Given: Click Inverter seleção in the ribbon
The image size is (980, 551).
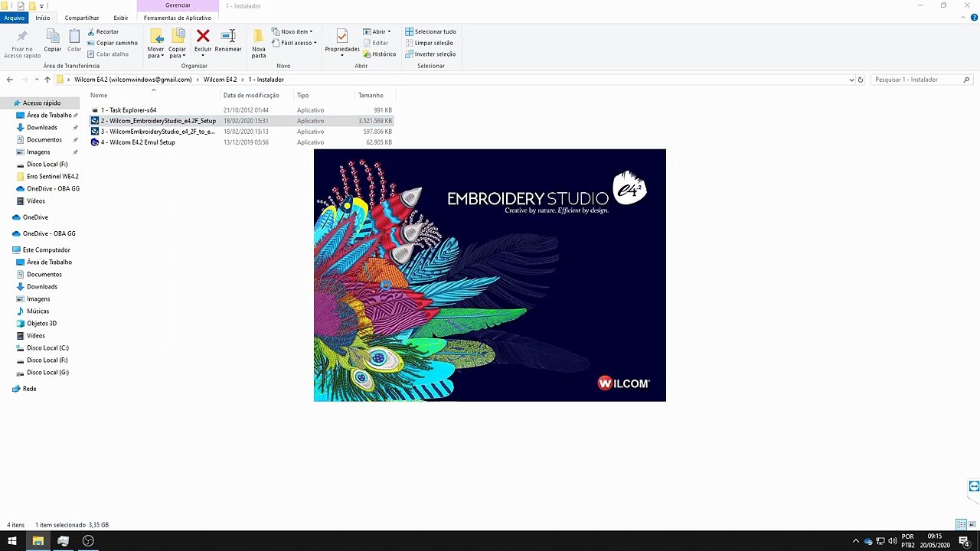Looking at the screenshot, I should (430, 54).
